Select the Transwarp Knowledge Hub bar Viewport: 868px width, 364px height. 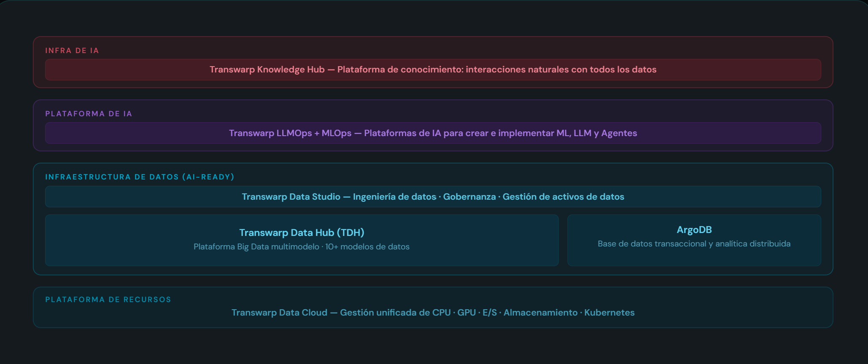pos(433,70)
